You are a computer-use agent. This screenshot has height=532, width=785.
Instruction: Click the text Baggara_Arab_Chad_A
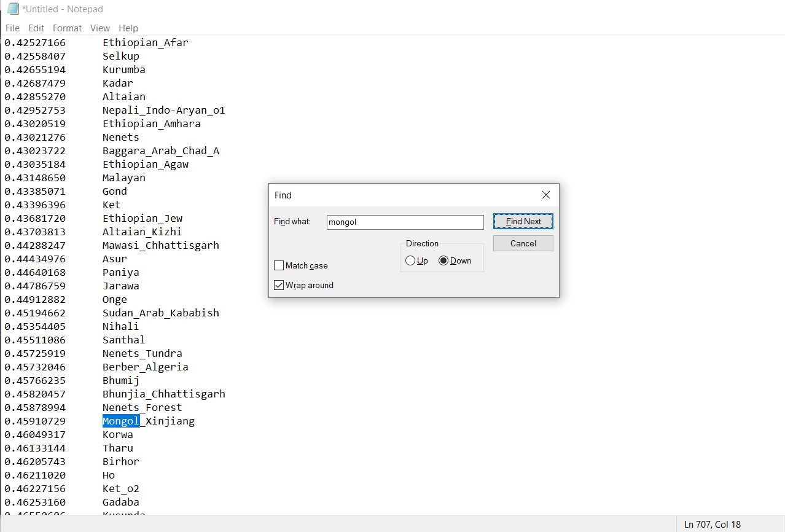point(161,151)
